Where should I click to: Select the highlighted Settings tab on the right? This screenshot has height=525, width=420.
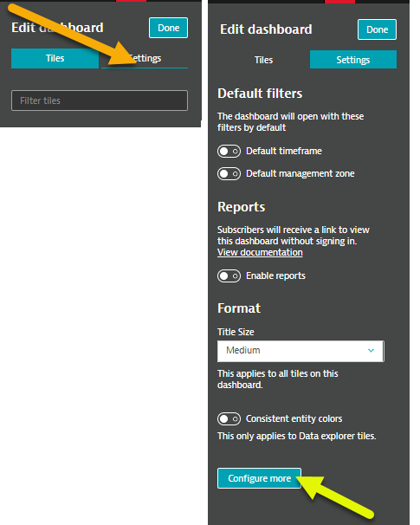tap(353, 60)
